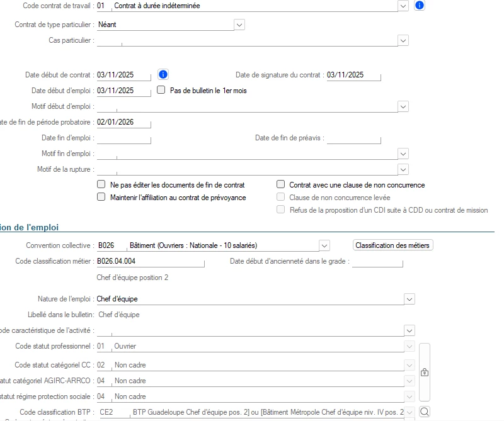Open Code contrat de travail dropdown
Image resolution: width=504 pixels, height=421 pixels.
click(x=403, y=6)
